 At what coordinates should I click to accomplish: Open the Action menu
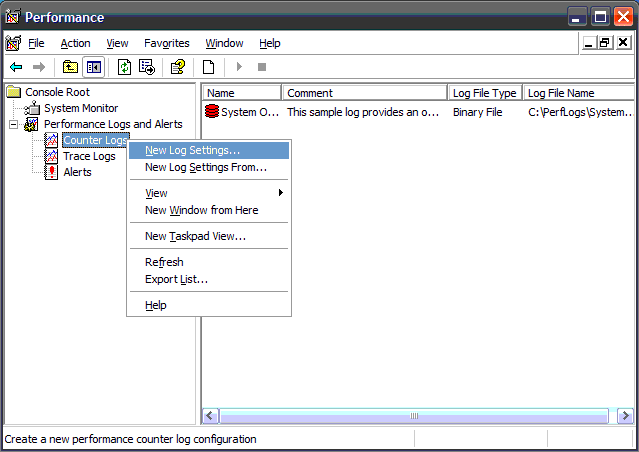coord(75,43)
